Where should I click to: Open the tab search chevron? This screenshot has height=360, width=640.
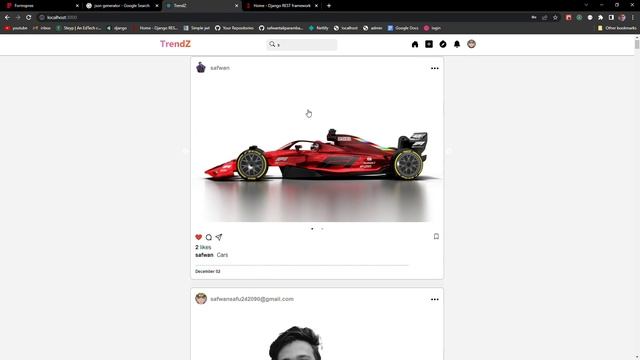[586, 5]
